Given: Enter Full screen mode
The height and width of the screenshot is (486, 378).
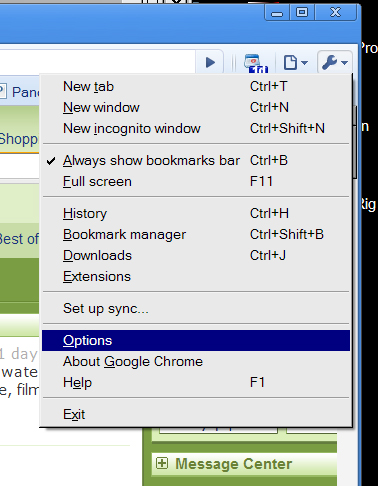Looking at the screenshot, I should pyautogui.click(x=196, y=182).
